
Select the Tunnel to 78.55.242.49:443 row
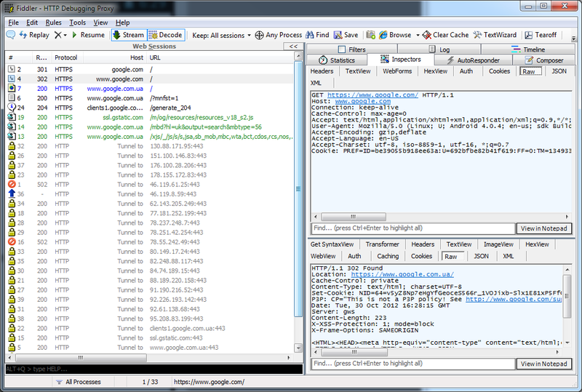tap(149, 241)
